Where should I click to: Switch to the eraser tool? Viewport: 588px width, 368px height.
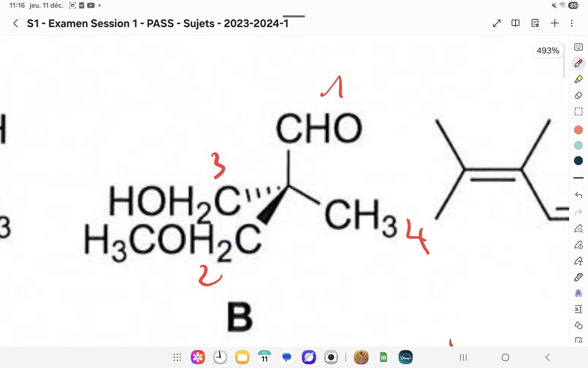(x=578, y=95)
